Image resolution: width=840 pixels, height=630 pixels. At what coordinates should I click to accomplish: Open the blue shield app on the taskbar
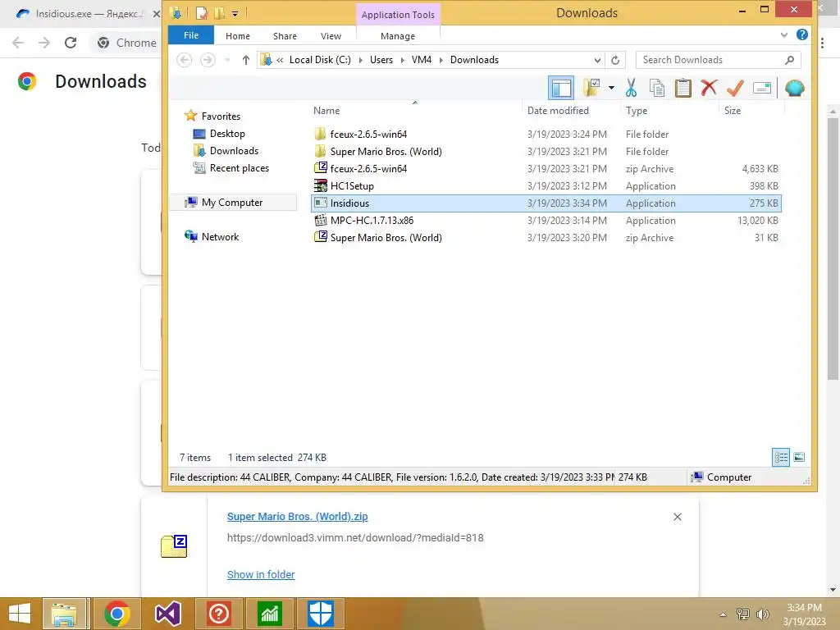[321, 614]
